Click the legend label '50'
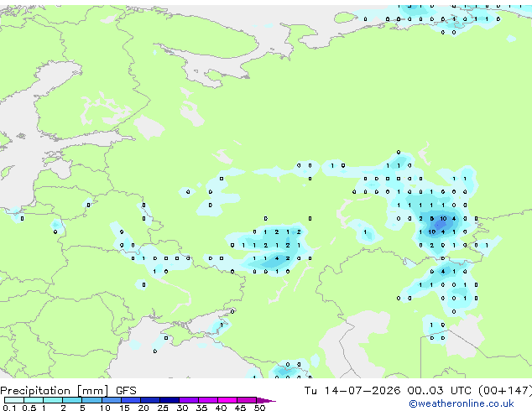Image resolution: width=532 pixels, height=411 pixels. tap(259, 408)
